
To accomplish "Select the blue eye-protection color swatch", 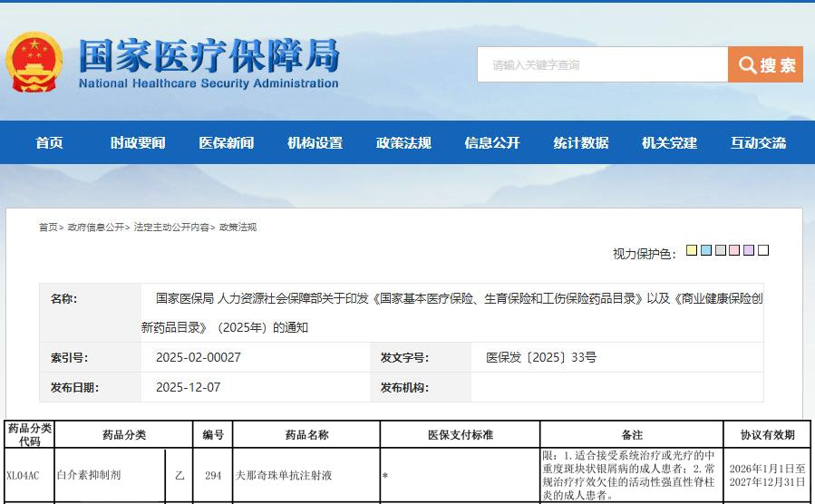I will pos(706,251).
